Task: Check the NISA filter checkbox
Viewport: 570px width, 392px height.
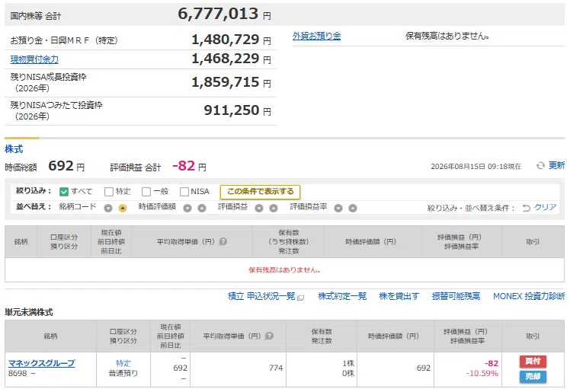Action: click(x=184, y=192)
